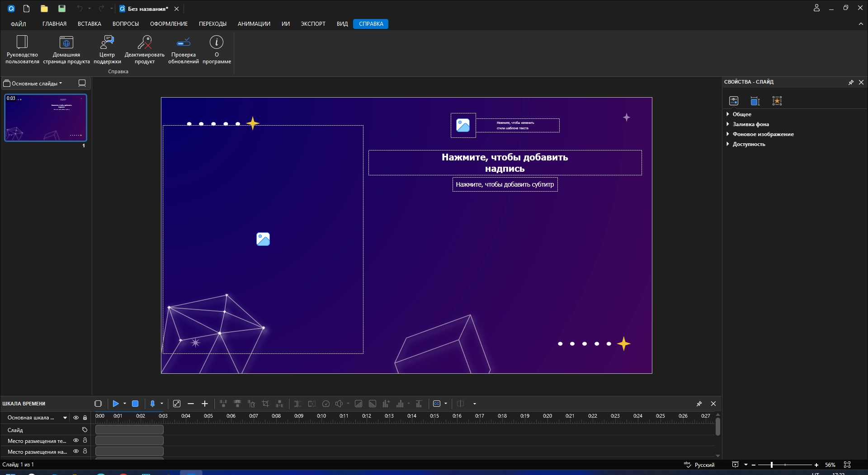Image resolution: width=868 pixels, height=475 pixels.
Task: Select slide 1 thumbnail in slide panel
Action: tap(46, 118)
